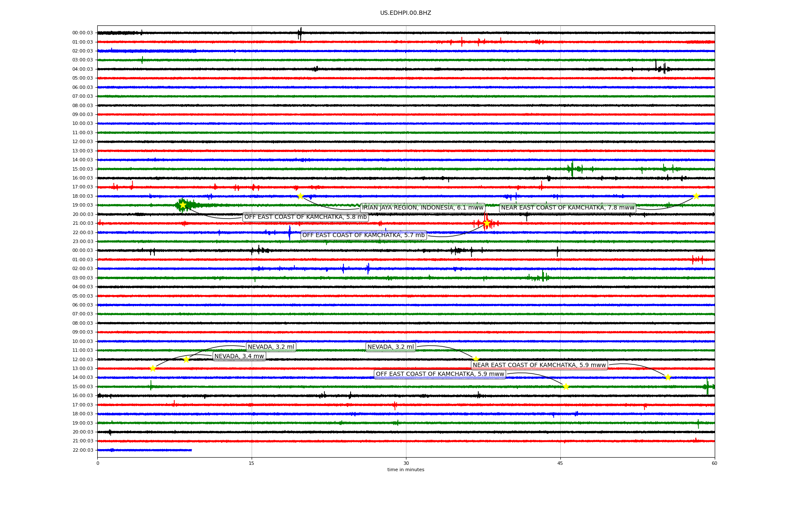This screenshot has height=508, width=812.
Task: Click the OFF EAST COAST OF KAMCHATKA 5.8 mb label
Action: pyautogui.click(x=305, y=217)
